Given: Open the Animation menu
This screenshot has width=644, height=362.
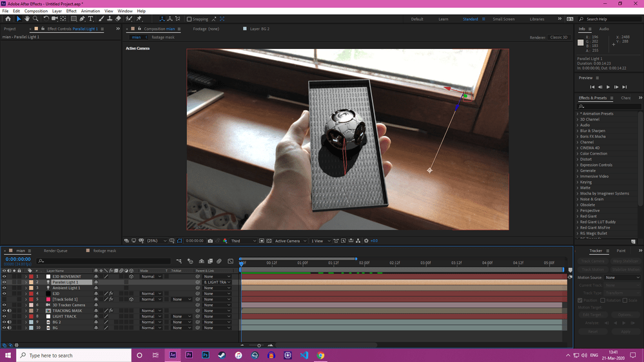Looking at the screenshot, I should click(x=90, y=11).
